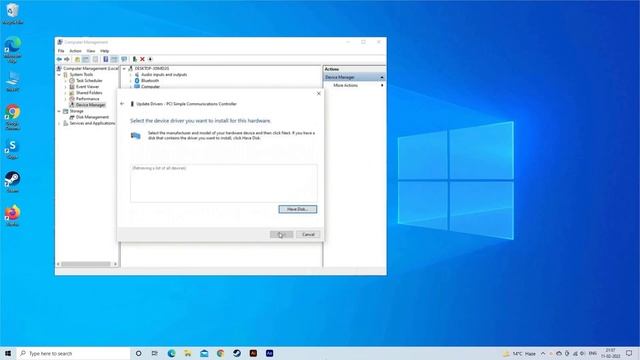This screenshot has height=360, width=640.
Task: Open the File menu
Action: [61, 51]
